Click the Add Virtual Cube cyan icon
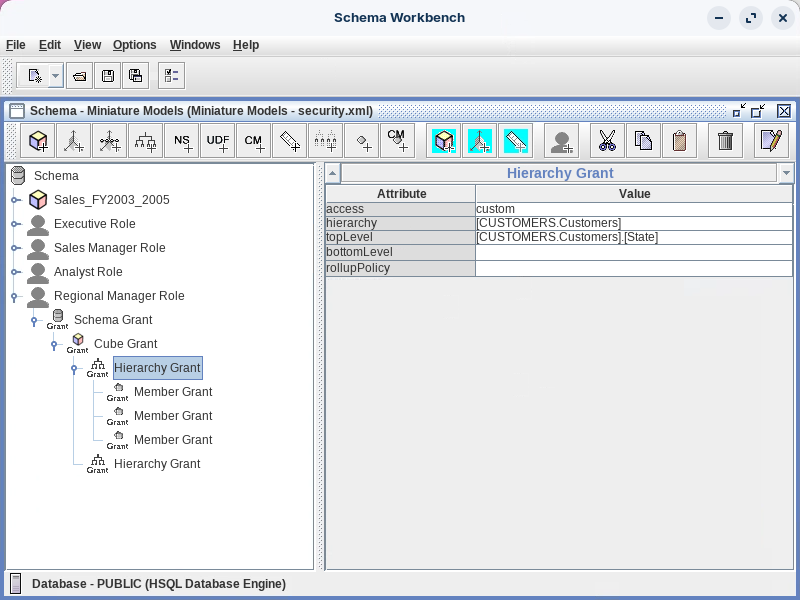Image resolution: width=800 pixels, height=600 pixels. coord(444,141)
